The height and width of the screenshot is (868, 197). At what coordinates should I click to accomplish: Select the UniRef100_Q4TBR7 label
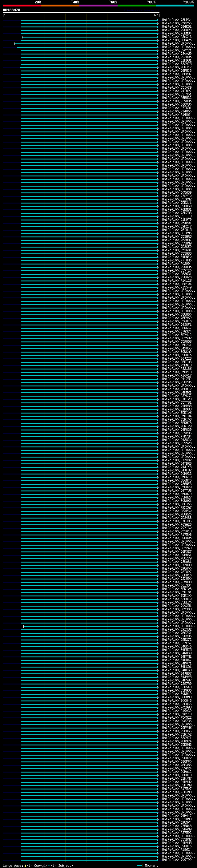[x=177, y=91]
